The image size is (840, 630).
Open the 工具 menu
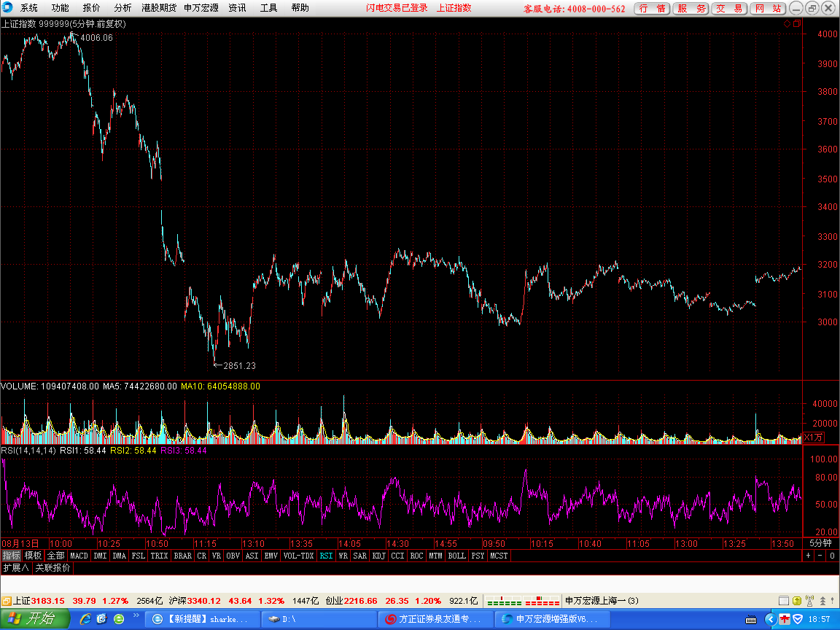(x=269, y=8)
